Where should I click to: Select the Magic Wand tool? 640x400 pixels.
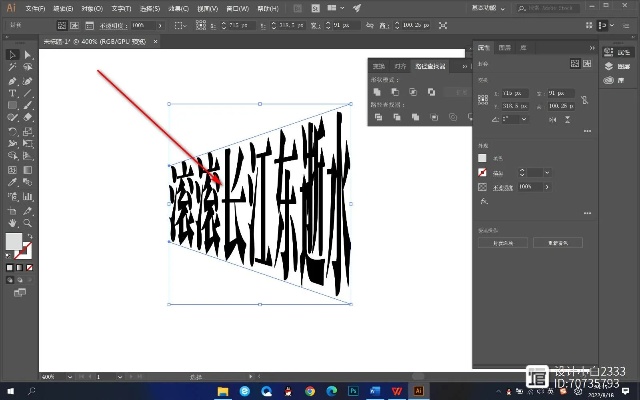pyautogui.click(x=12, y=67)
